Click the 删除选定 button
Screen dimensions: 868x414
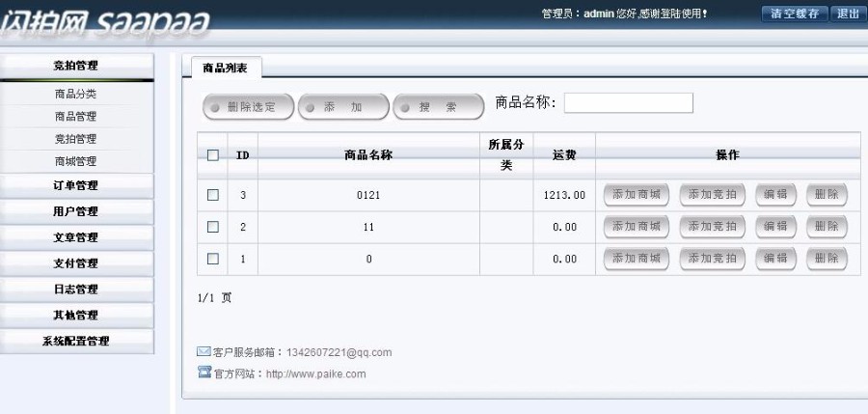[248, 107]
